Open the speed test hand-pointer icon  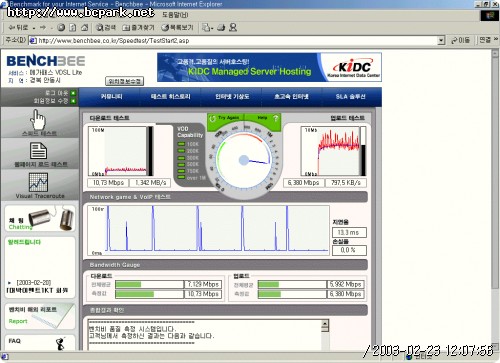[38, 120]
